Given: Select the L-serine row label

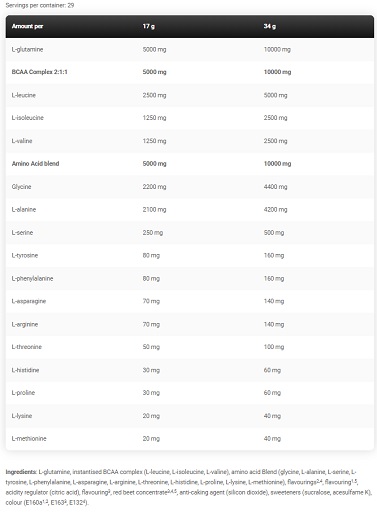Looking at the screenshot, I should point(22,232).
